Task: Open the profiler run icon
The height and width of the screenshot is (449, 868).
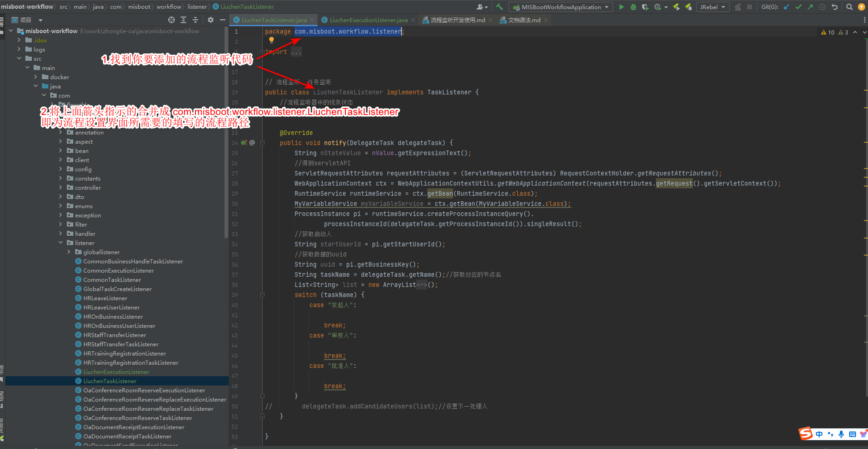Action: (x=658, y=7)
